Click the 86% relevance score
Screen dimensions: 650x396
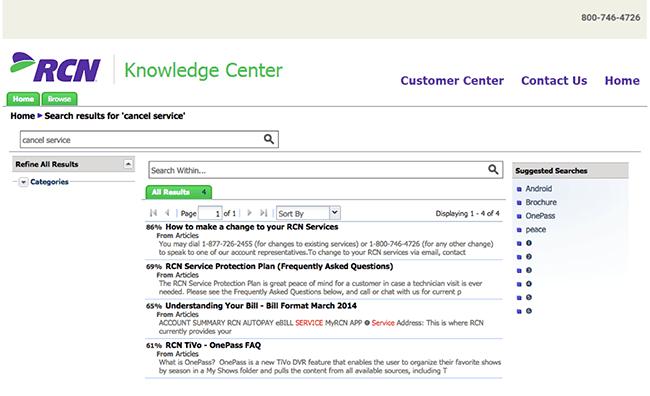point(154,227)
